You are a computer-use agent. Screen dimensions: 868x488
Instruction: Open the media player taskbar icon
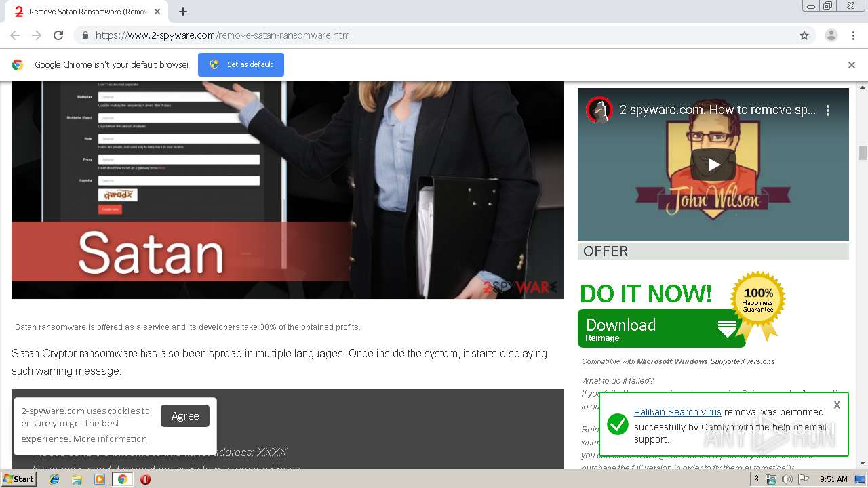100,479
